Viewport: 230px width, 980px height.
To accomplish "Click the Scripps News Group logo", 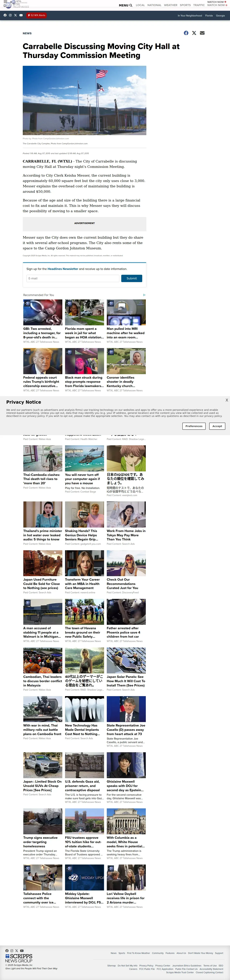I will (x=19, y=958).
